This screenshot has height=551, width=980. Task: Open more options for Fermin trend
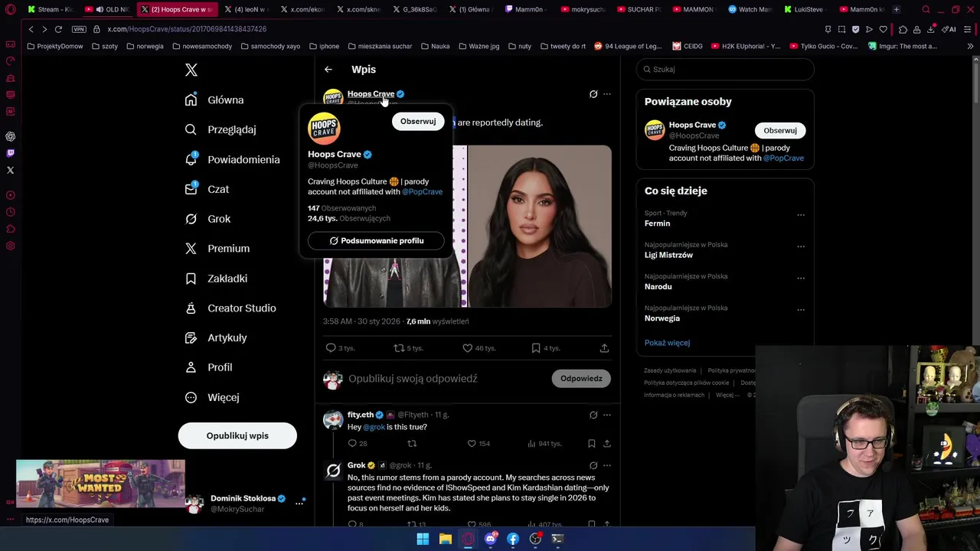coord(801,215)
